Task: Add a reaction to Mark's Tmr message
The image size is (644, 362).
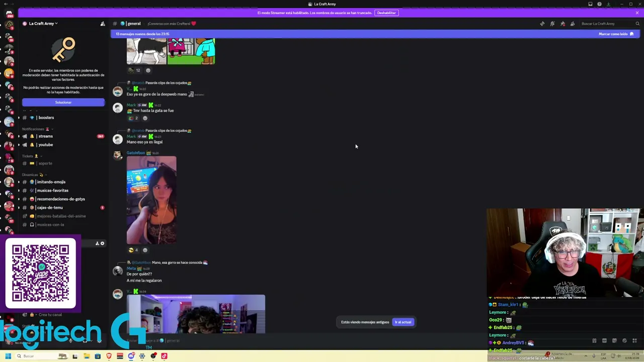Action: click(145, 118)
